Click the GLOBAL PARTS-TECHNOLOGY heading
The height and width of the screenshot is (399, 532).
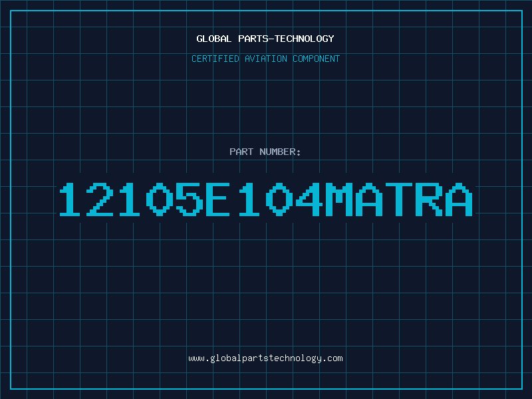coord(265,39)
